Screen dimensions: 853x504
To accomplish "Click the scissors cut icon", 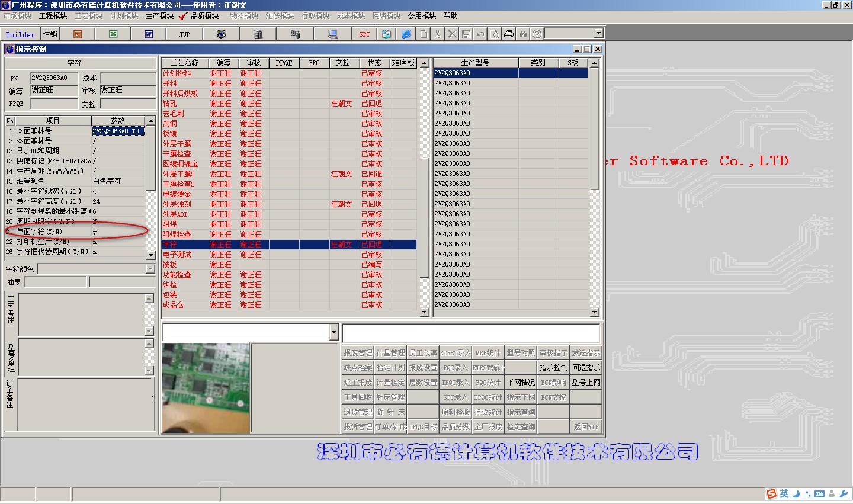I will 438,34.
